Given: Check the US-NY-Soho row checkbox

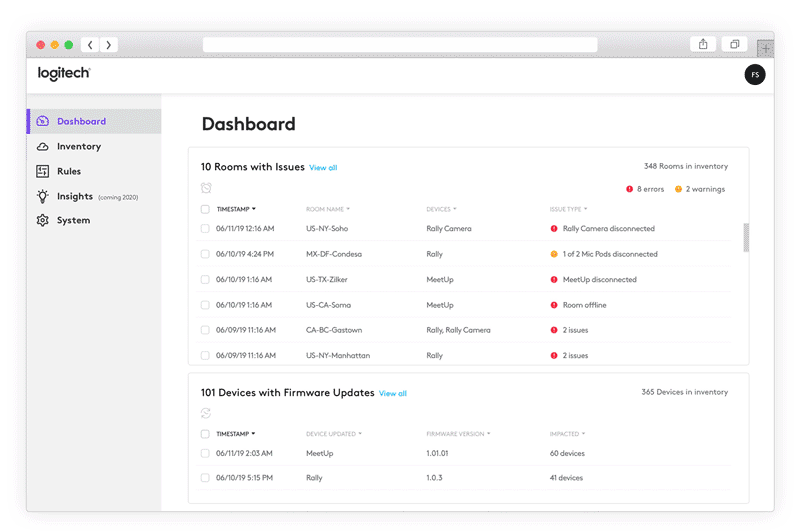Looking at the screenshot, I should pos(205,229).
